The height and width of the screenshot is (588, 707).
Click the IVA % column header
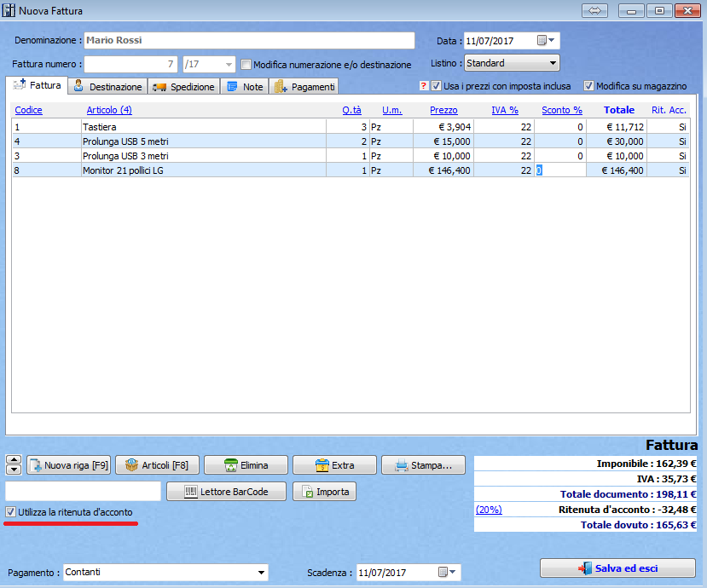pos(505,110)
